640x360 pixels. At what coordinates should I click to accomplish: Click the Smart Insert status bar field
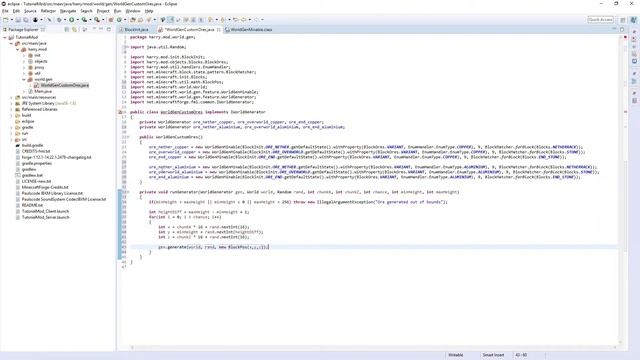coord(493,355)
